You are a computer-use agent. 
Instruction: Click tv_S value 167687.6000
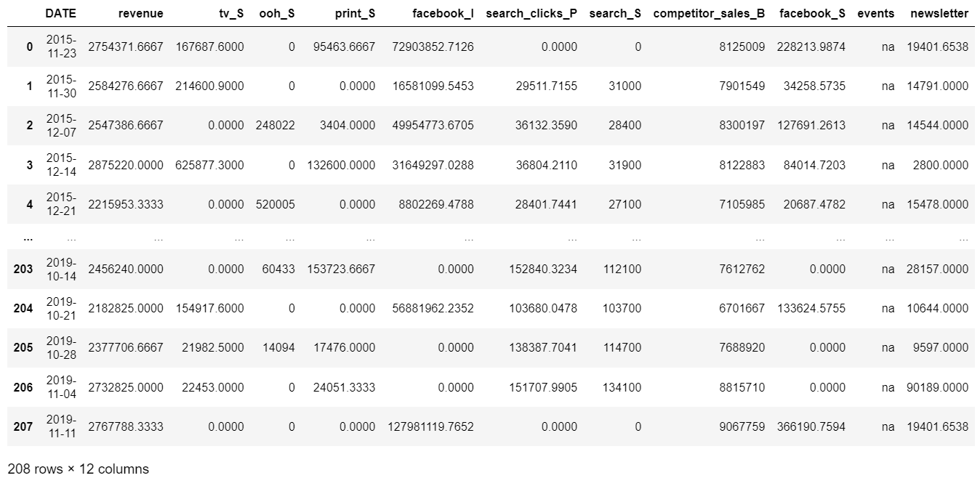pyautogui.click(x=210, y=46)
